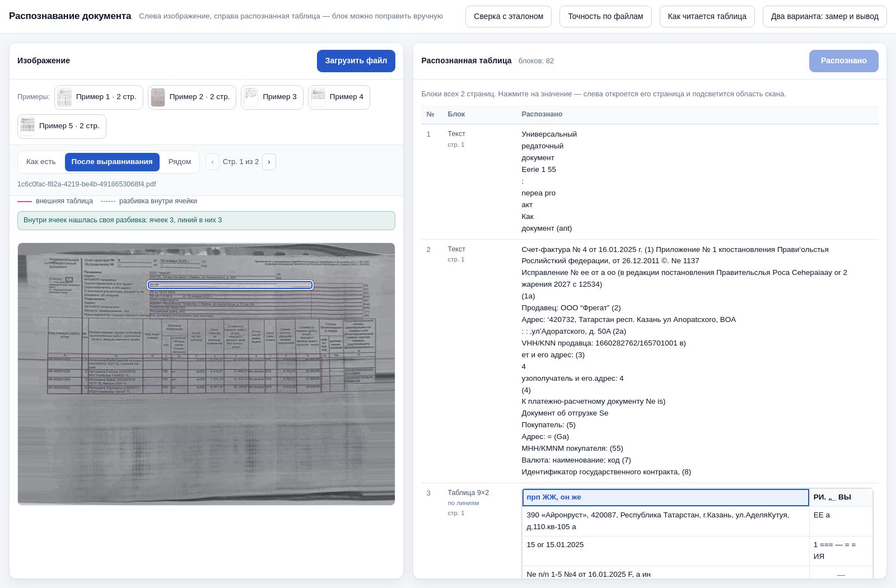Choose the Пример 4 sample document
The width and height of the screenshot is (896, 588).
pos(339,97)
